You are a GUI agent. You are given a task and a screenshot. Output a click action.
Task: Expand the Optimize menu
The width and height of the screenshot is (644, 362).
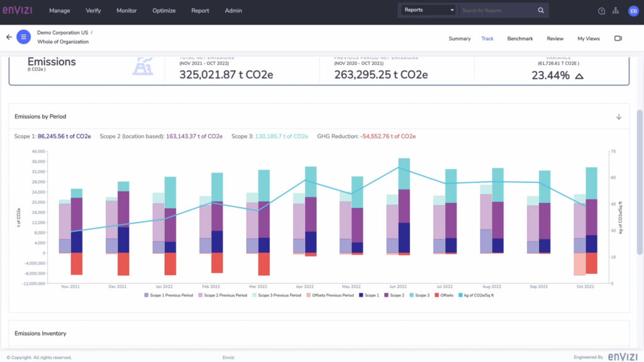tap(164, 11)
